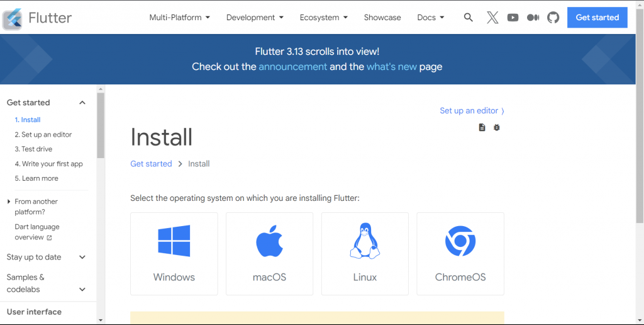The image size is (644, 325).
Task: Click the report issue bug icon
Action: [497, 127]
